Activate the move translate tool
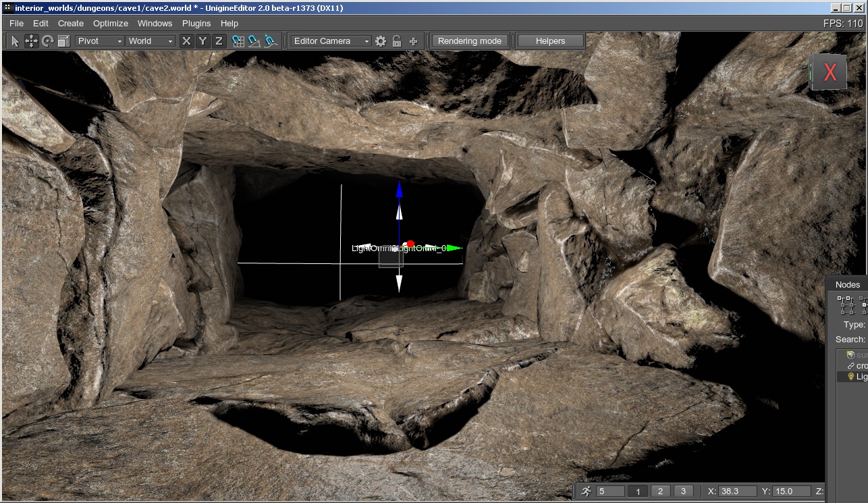 tap(32, 41)
